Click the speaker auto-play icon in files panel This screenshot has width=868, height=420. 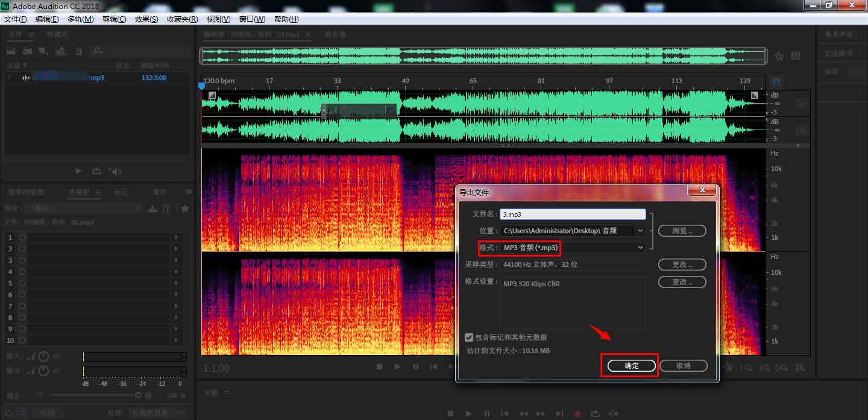click(115, 171)
